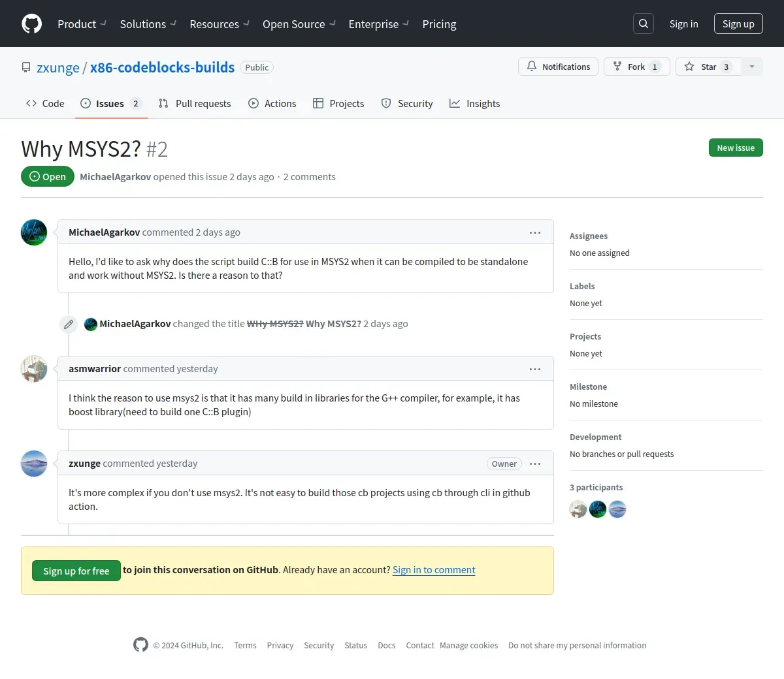Click the fork count number 1

655,67
